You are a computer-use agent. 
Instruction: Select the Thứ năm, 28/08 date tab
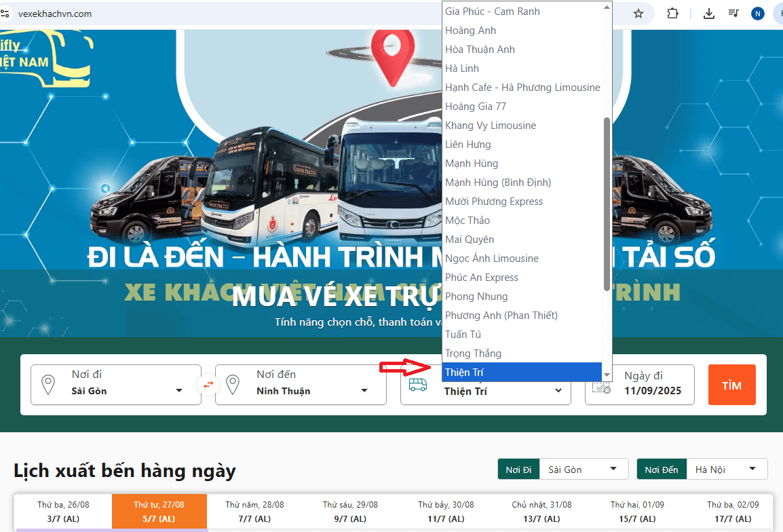[254, 511]
